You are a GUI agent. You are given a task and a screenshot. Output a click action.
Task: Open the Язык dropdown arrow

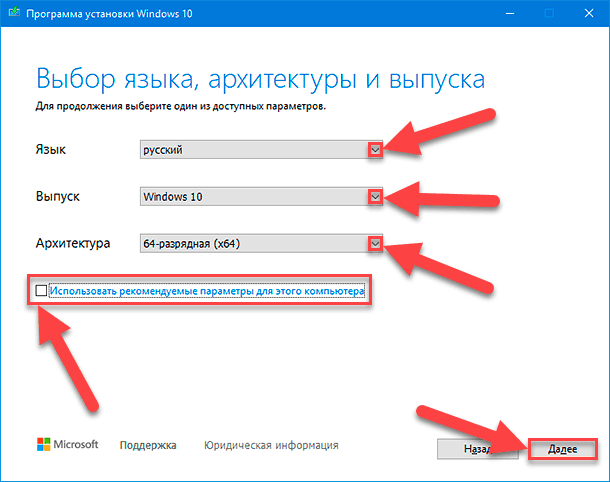(x=375, y=150)
